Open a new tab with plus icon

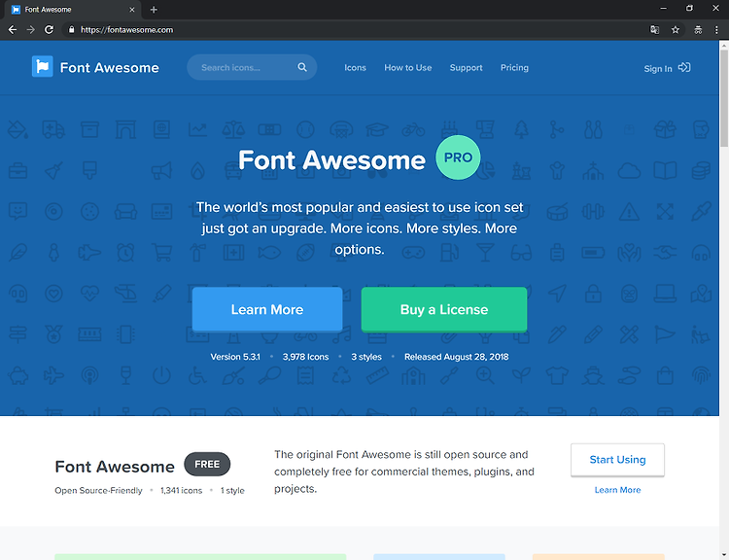pos(154,10)
